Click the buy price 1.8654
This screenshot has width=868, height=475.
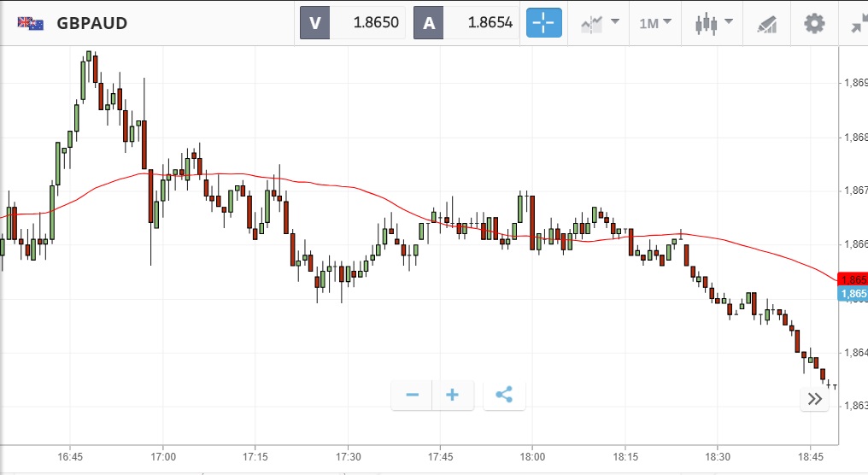[x=481, y=23]
